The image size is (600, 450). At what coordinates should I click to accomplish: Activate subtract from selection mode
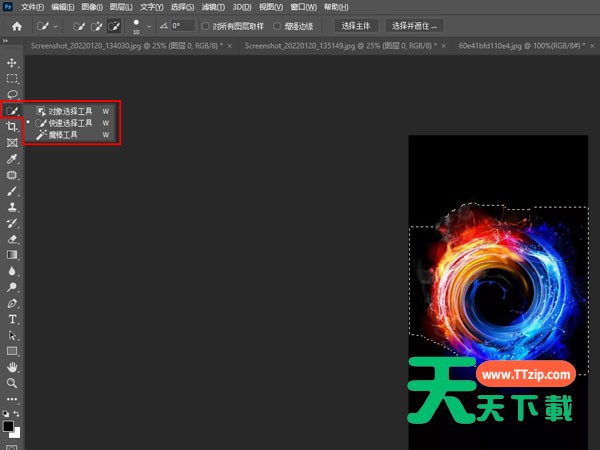117,25
